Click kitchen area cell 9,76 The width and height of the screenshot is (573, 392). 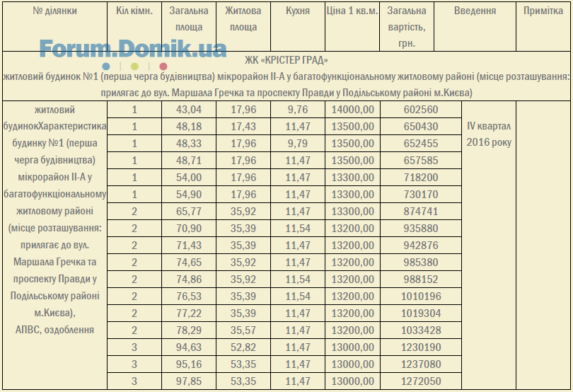[x=297, y=110]
